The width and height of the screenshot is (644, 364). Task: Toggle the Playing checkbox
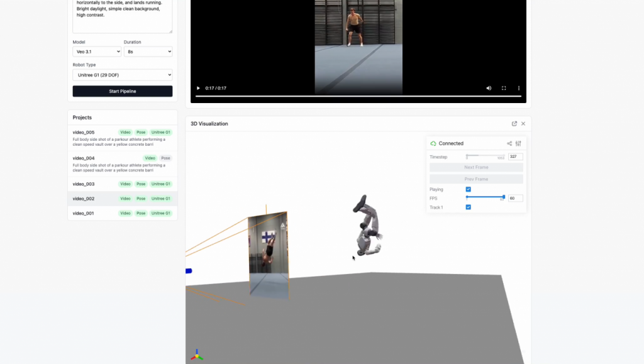(x=468, y=189)
